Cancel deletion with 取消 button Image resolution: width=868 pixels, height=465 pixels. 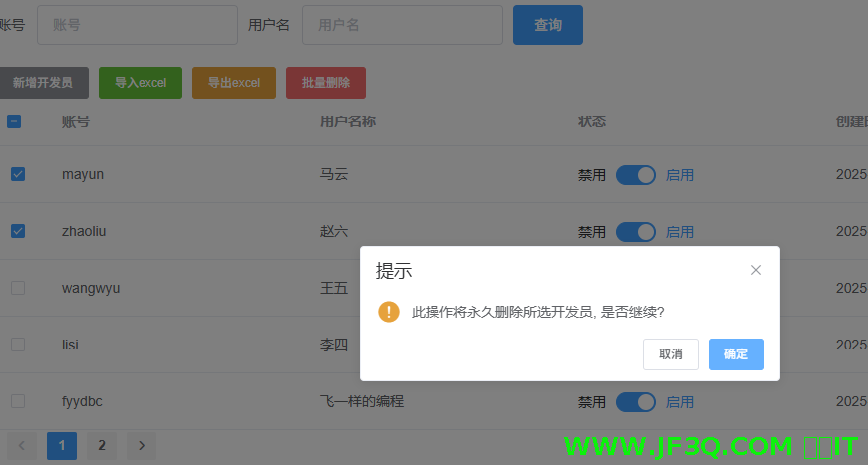[671, 354]
